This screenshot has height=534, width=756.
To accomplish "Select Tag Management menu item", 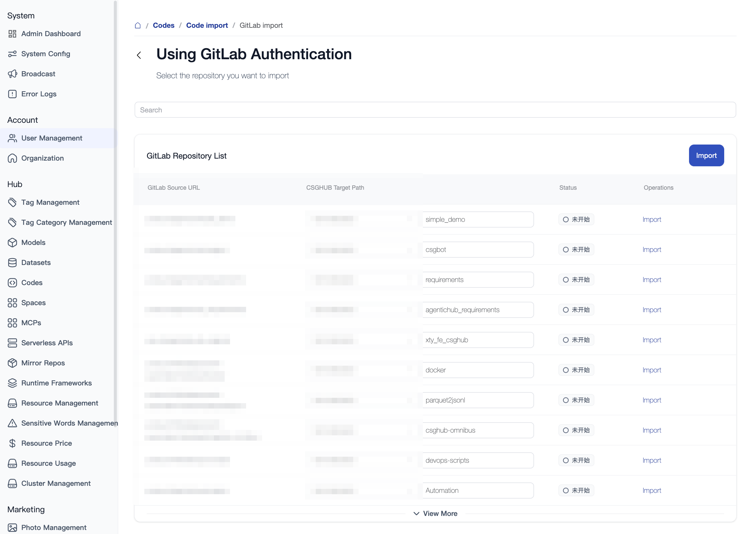I will 50,202.
